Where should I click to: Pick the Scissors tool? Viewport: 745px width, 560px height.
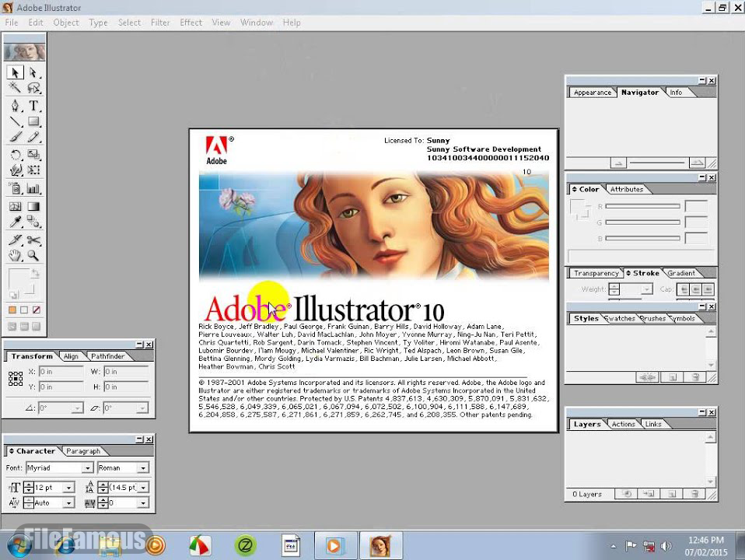point(33,240)
